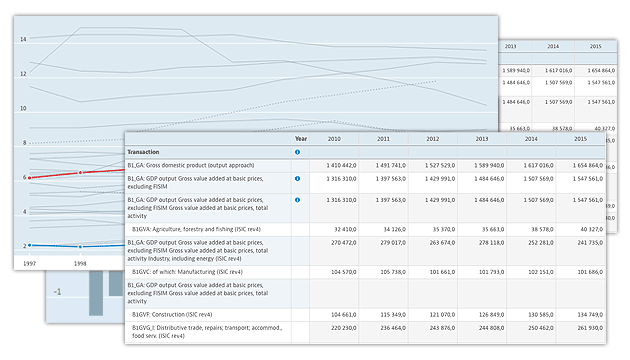Click the tall grey bar in bar chart

96,293
